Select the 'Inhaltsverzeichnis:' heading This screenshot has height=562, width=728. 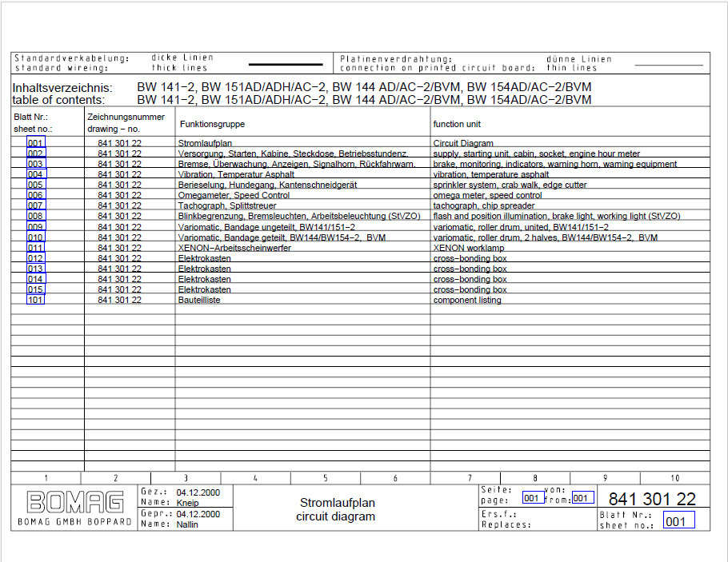click(62, 88)
